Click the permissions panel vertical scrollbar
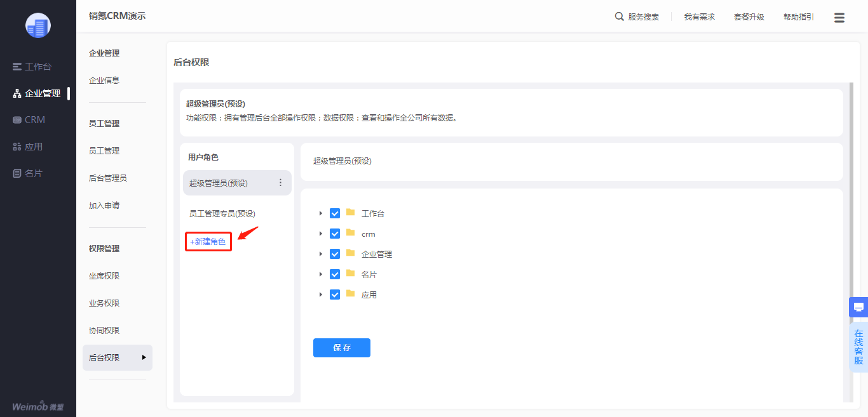This screenshot has height=417, width=868. tap(851, 241)
